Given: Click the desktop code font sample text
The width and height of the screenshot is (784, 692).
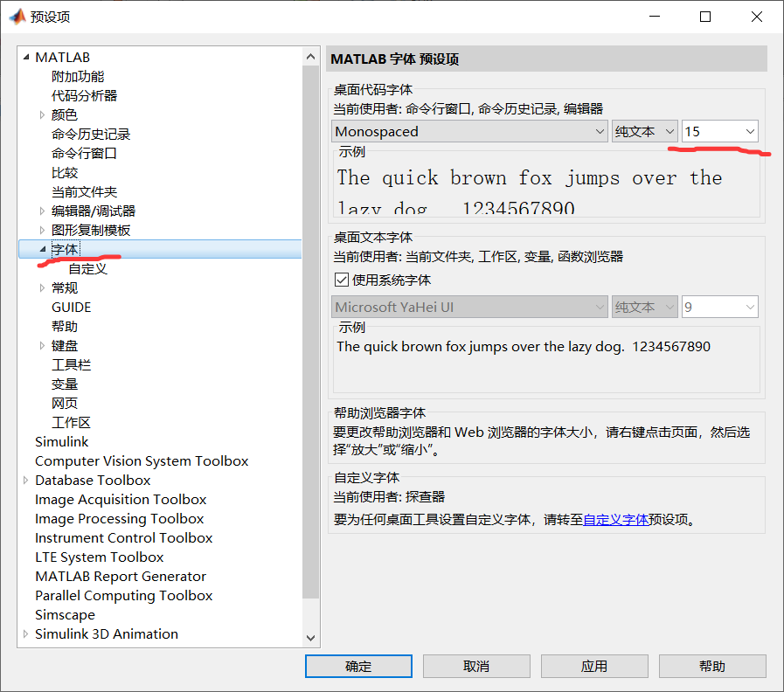Looking at the screenshot, I should point(530,191).
